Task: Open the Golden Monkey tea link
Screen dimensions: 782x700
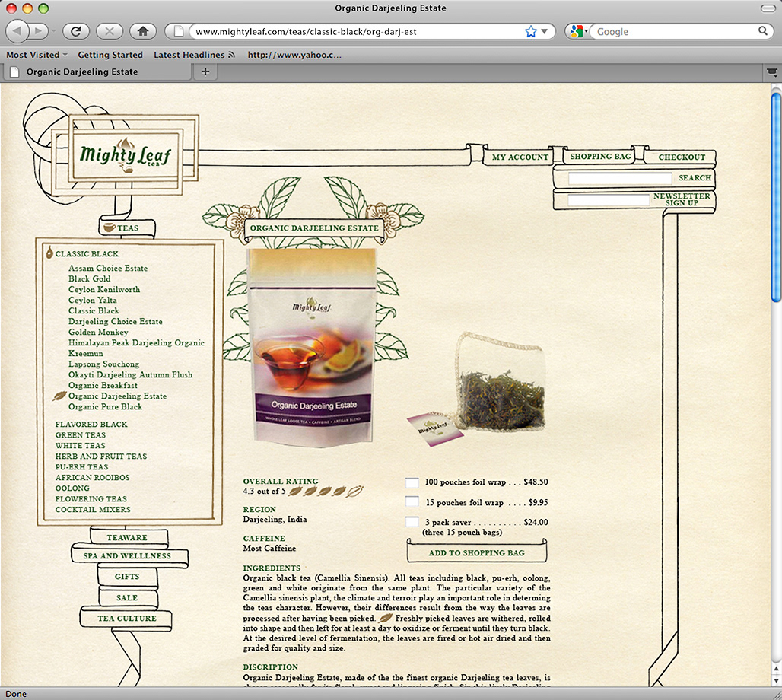Action: point(98,332)
